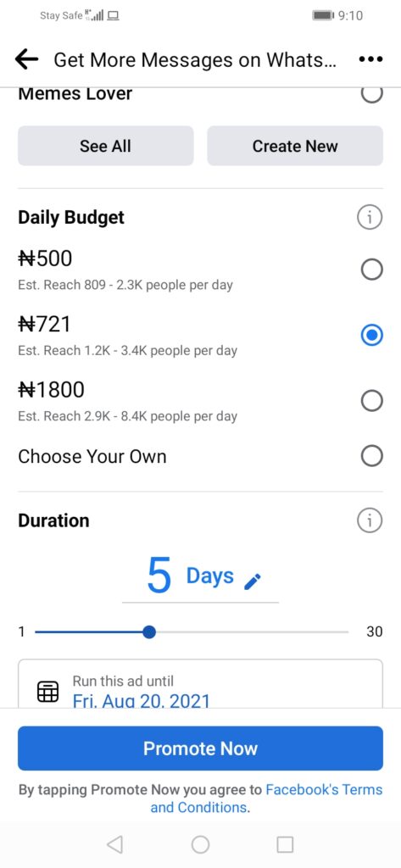Screen dimensions: 401x868
Task: Click the Create New audience button
Action: 295,146
